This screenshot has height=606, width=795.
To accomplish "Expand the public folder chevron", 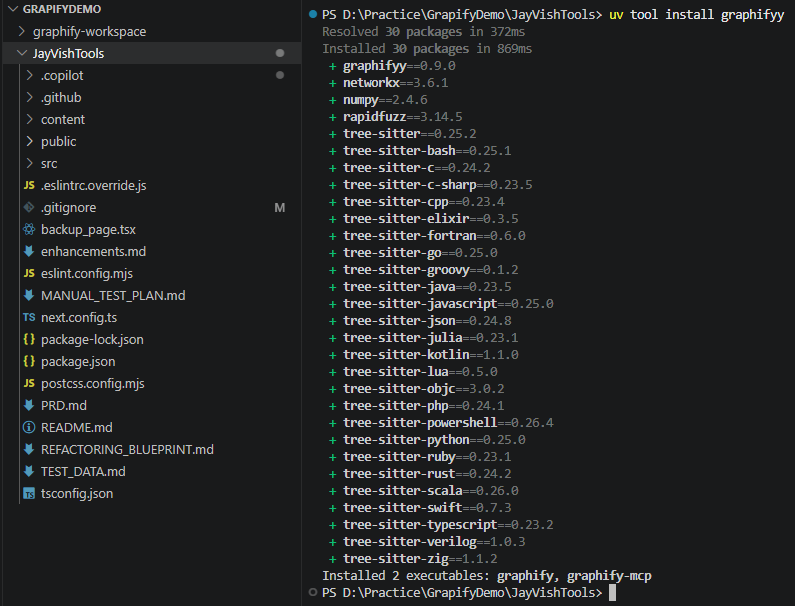I will pyautogui.click(x=30, y=141).
